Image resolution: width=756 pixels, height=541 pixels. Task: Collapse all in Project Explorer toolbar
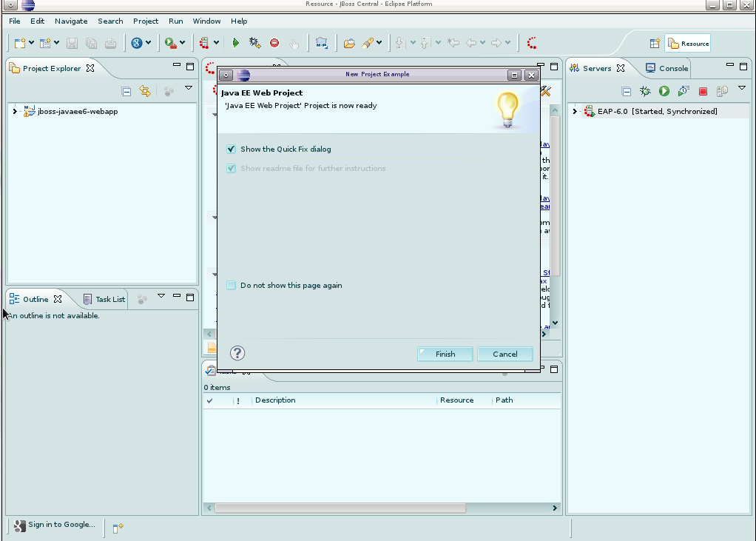[x=126, y=91]
